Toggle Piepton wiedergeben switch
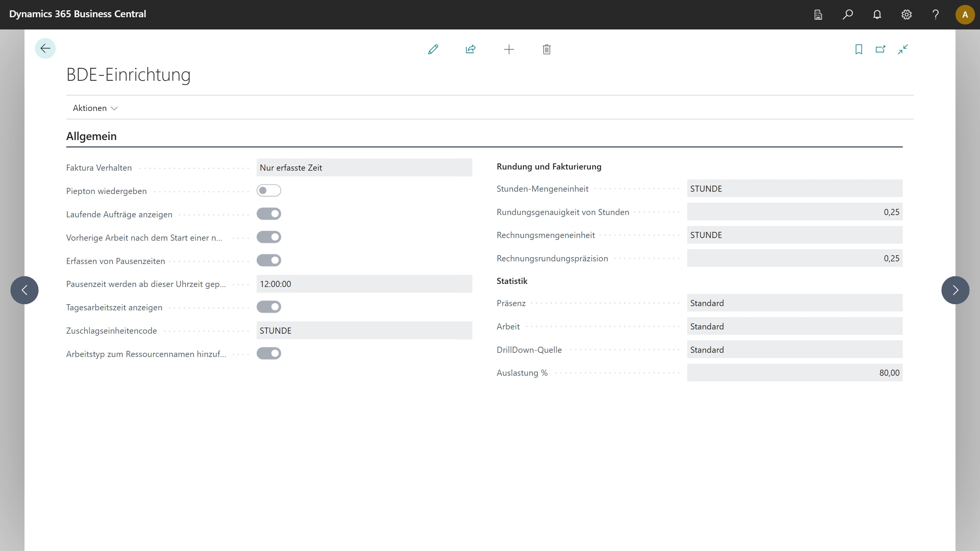The width and height of the screenshot is (980, 551). [x=269, y=191]
